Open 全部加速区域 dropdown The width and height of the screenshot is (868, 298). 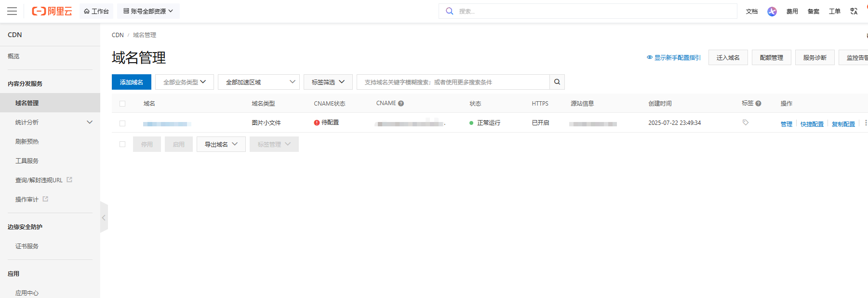pyautogui.click(x=259, y=82)
